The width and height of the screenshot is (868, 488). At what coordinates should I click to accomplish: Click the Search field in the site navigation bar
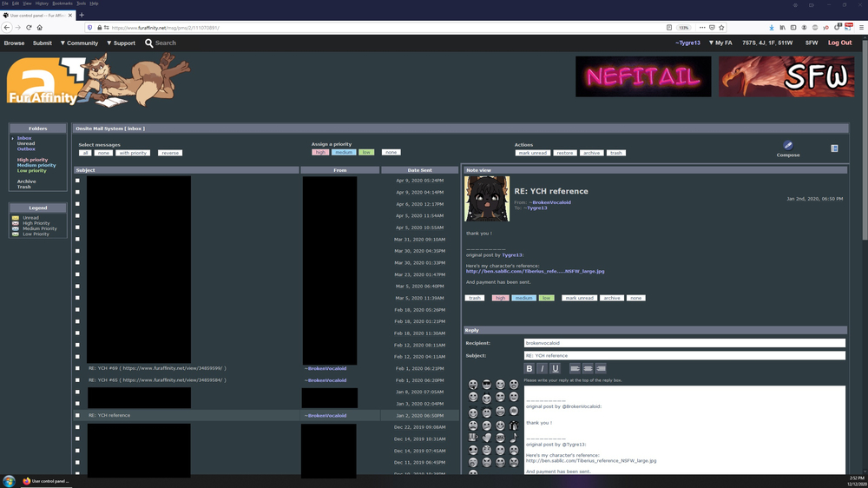click(x=166, y=43)
